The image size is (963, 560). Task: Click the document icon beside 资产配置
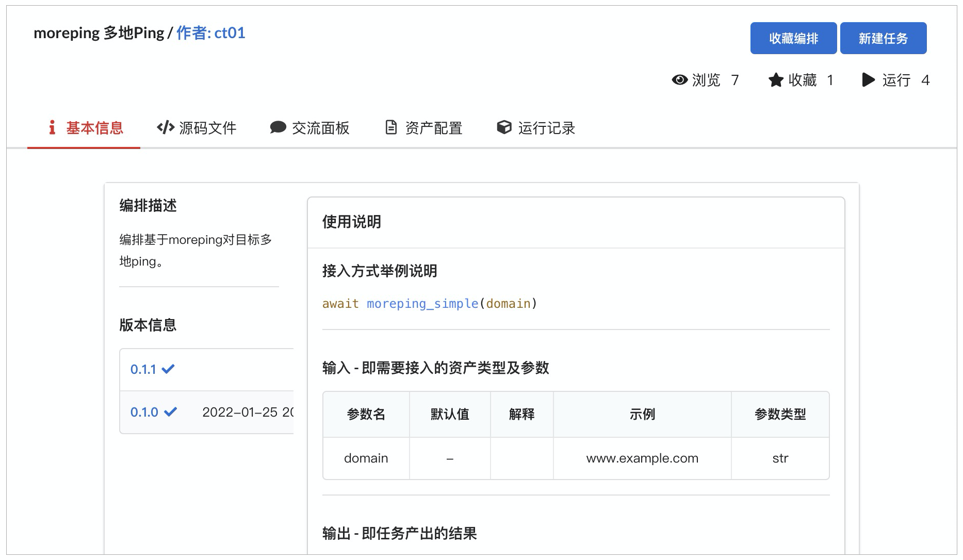pos(390,128)
